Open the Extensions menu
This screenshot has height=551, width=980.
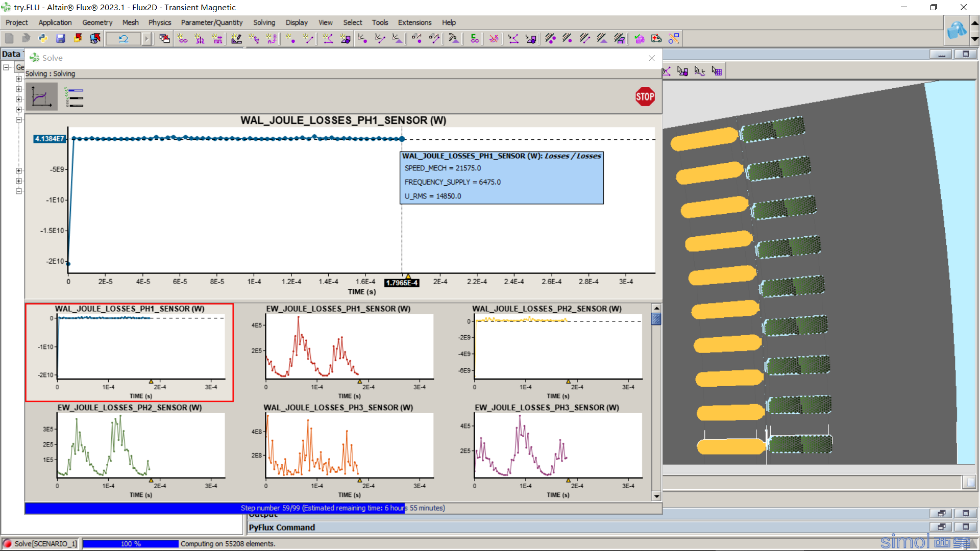tap(414, 22)
